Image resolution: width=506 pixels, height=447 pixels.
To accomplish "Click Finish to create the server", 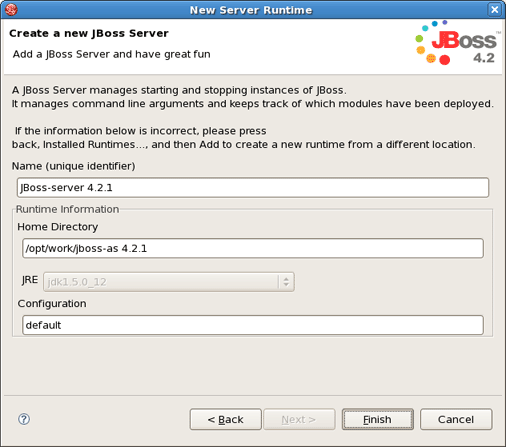I will 378,419.
